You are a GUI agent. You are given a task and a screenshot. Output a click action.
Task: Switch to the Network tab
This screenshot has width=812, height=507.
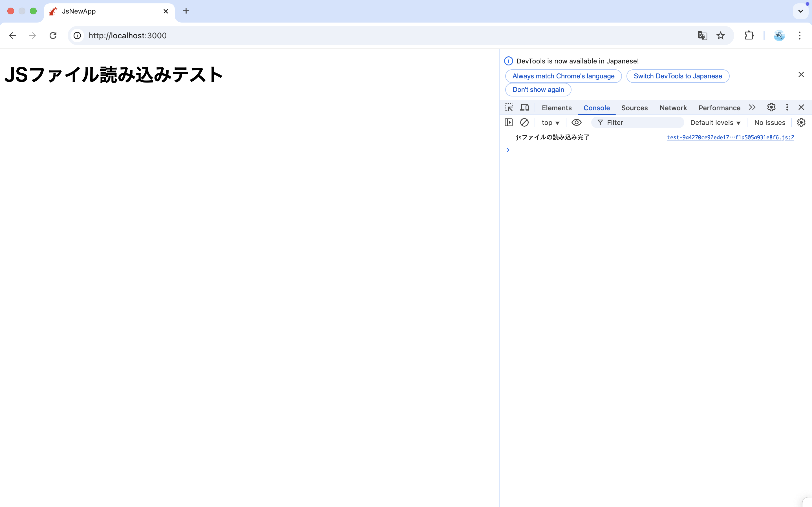coord(673,108)
